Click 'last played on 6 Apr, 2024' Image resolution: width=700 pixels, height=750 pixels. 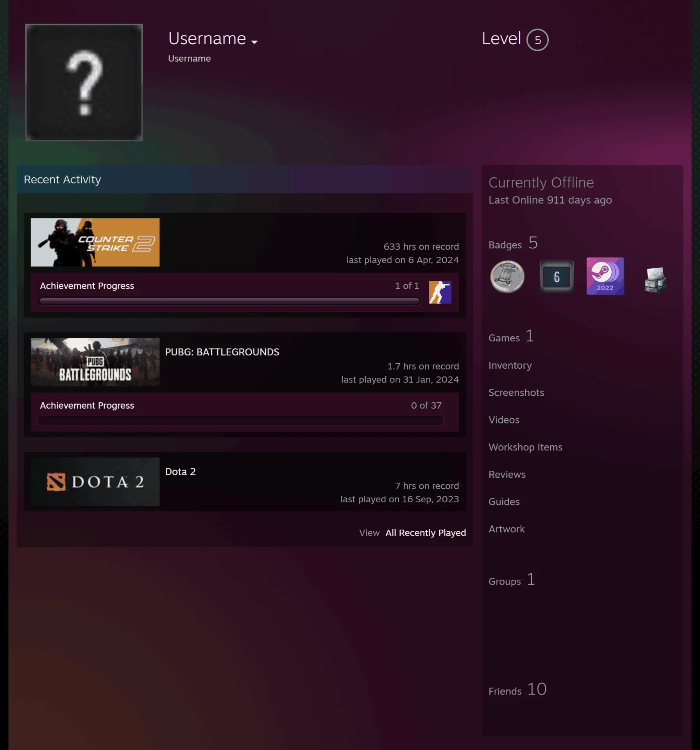click(x=403, y=260)
